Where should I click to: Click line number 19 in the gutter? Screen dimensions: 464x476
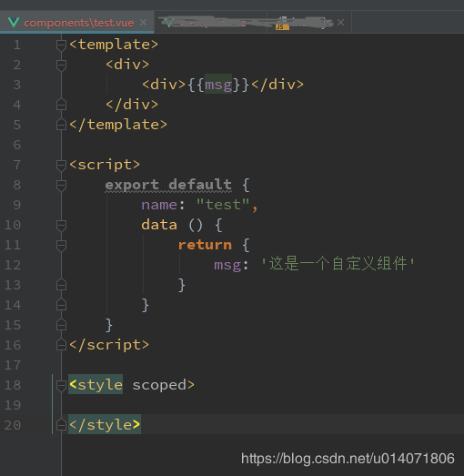[13, 405]
